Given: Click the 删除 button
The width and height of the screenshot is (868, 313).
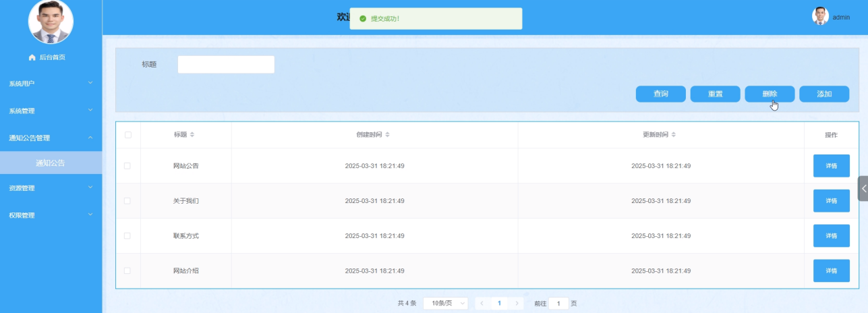Looking at the screenshot, I should [x=770, y=94].
